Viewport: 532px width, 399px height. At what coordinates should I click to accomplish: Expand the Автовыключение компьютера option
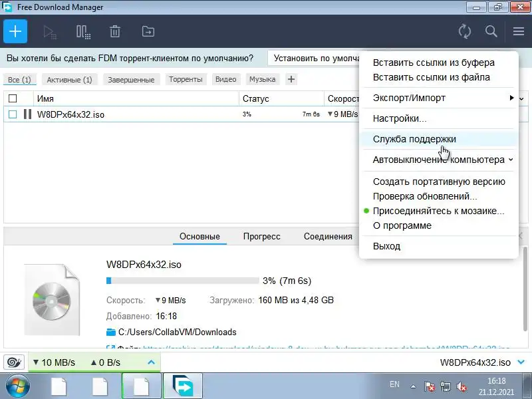(x=439, y=160)
